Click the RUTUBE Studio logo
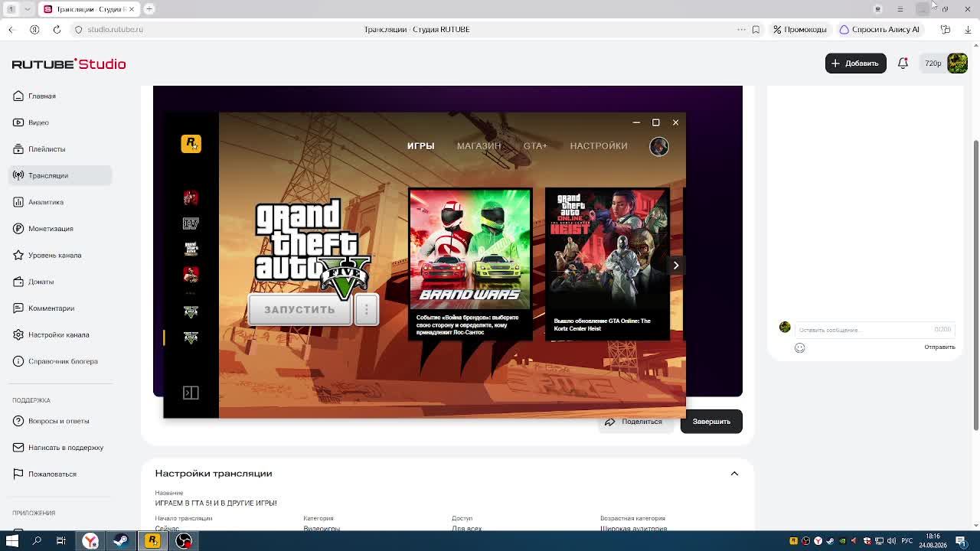980x551 pixels. click(x=69, y=64)
